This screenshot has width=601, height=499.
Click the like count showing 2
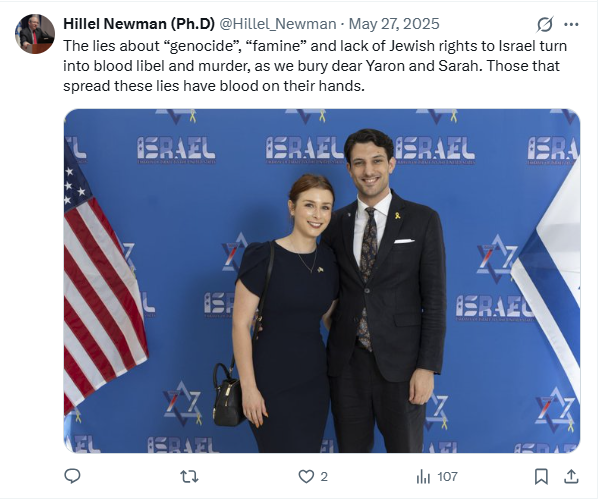point(324,477)
